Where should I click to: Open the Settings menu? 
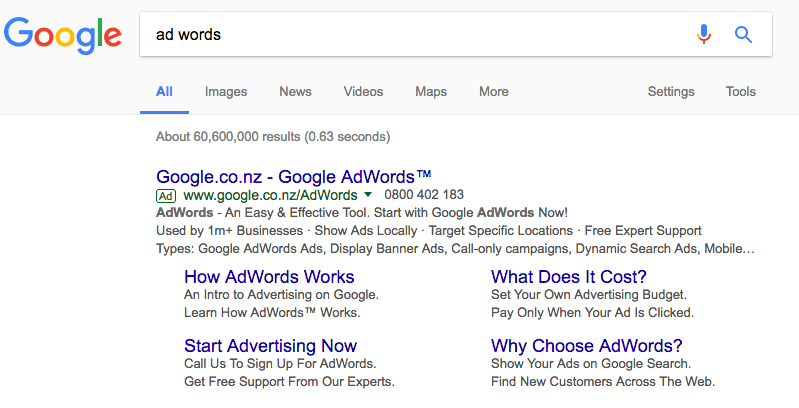671,92
